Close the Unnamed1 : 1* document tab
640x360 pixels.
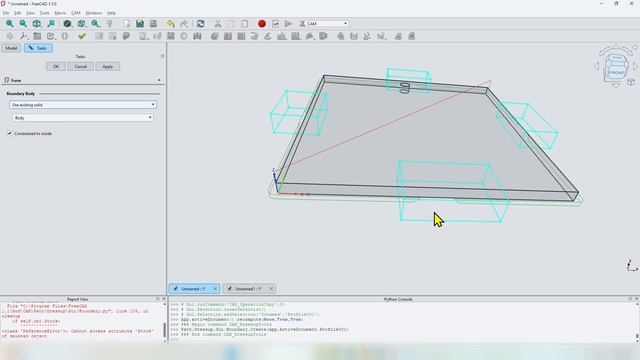pyautogui.click(x=271, y=289)
